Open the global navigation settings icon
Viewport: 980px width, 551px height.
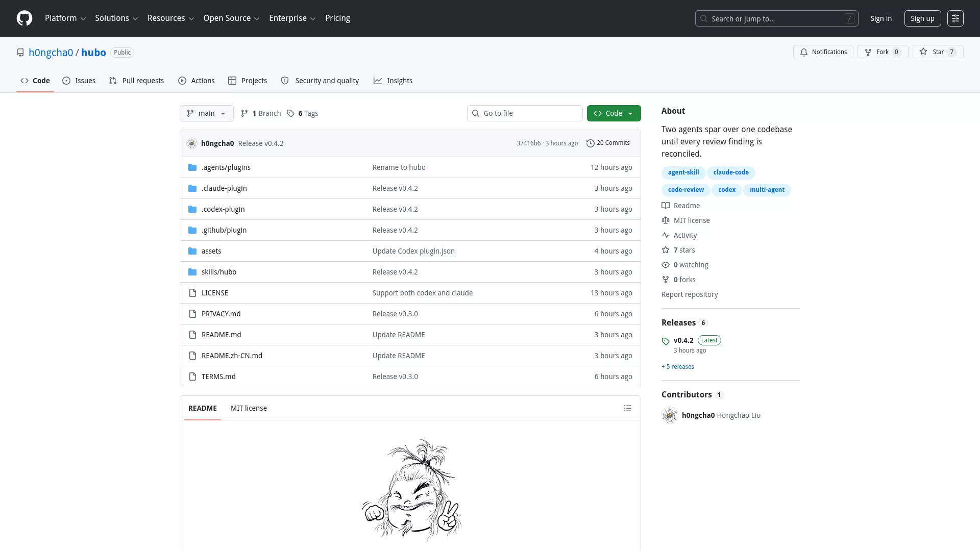pos(955,18)
